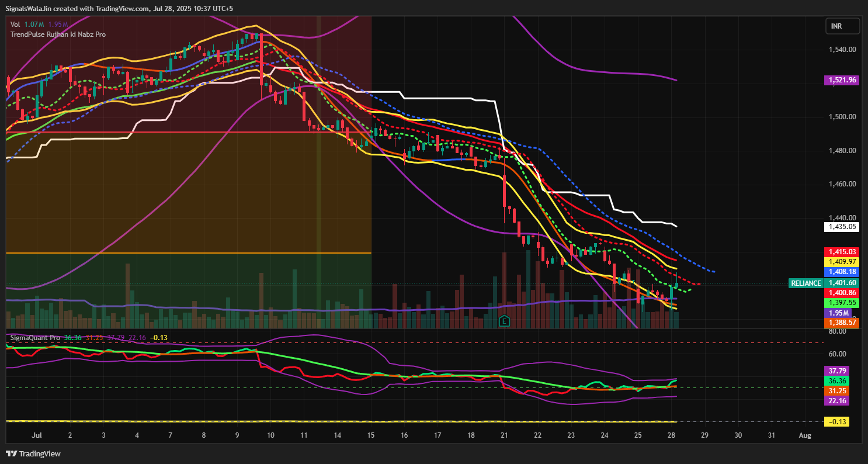Select the TrendPulse Rujhan ki Nabz Pro legend
Screen dimensions: 868x464
58,34
